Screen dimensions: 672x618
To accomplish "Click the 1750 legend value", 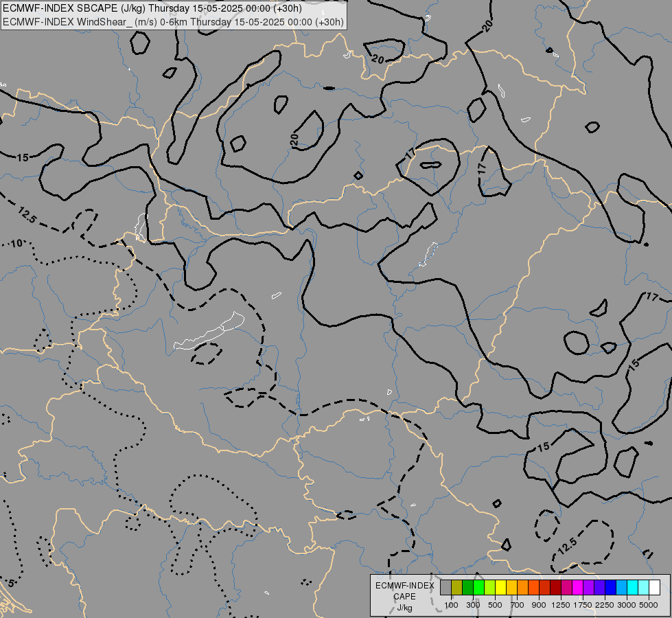I will [x=583, y=605].
